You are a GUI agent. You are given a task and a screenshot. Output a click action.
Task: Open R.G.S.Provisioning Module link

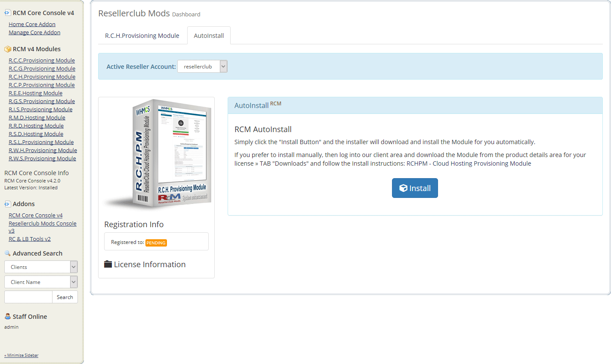click(42, 101)
